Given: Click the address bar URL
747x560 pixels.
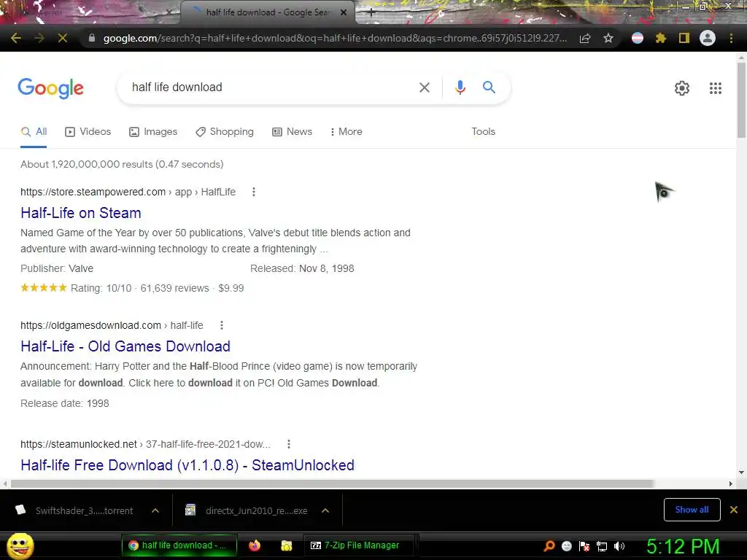Looking at the screenshot, I should point(335,38).
